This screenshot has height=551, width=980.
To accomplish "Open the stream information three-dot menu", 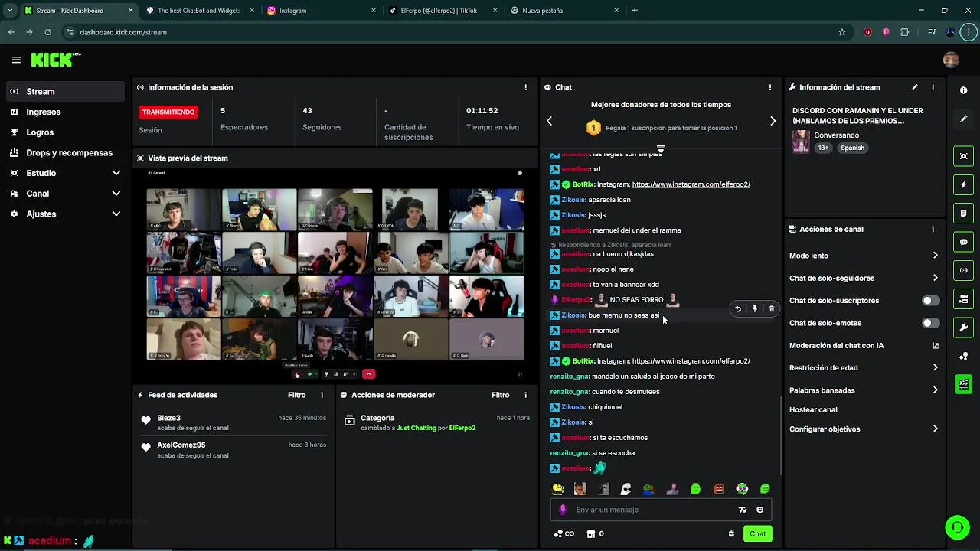I will [933, 87].
